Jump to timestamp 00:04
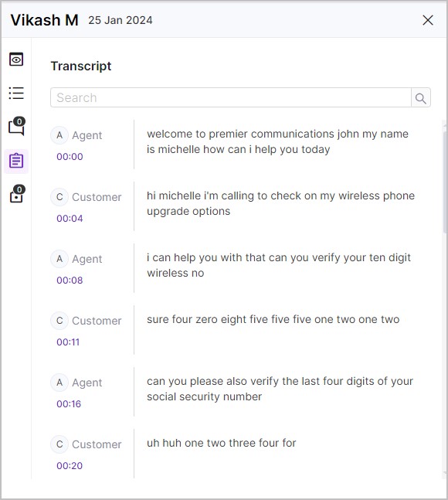Image resolution: width=448 pixels, height=500 pixels. coord(70,219)
